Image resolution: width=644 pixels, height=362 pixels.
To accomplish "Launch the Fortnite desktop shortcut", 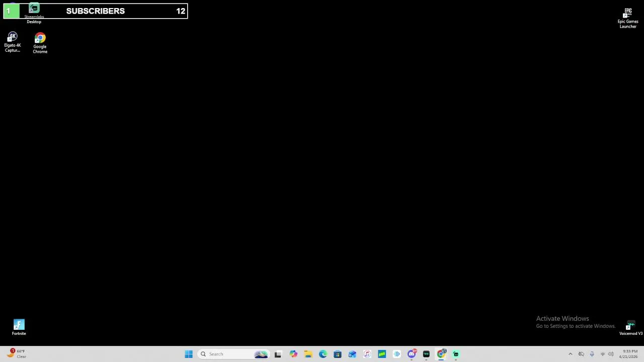I will [19, 327].
